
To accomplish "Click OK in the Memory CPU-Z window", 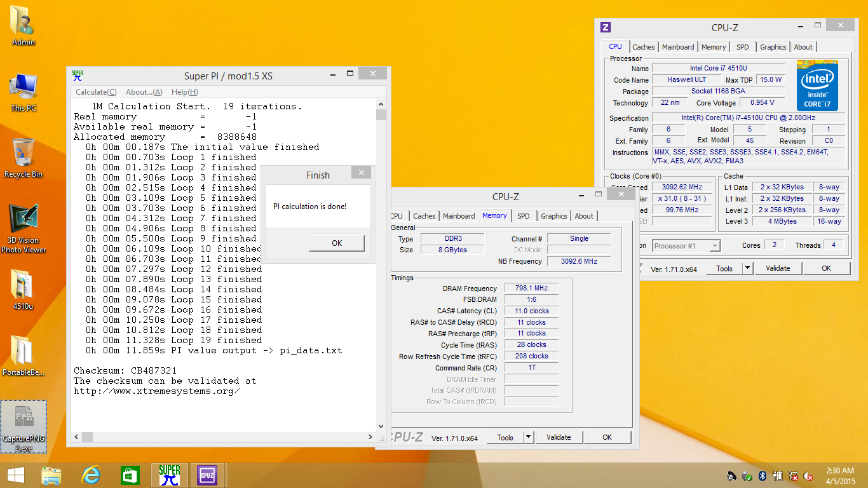I will [607, 437].
